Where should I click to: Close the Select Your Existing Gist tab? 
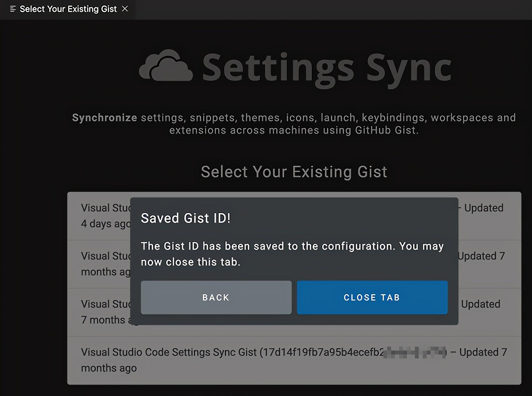[x=125, y=9]
